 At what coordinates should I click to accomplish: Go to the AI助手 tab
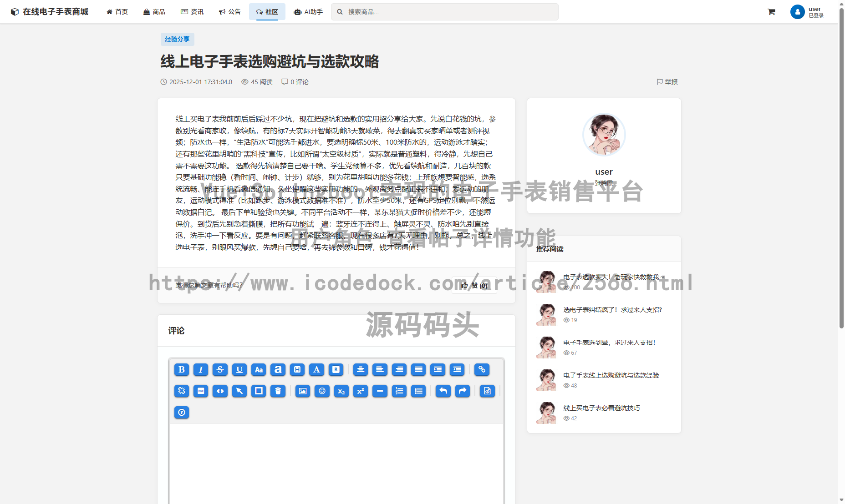point(308,12)
